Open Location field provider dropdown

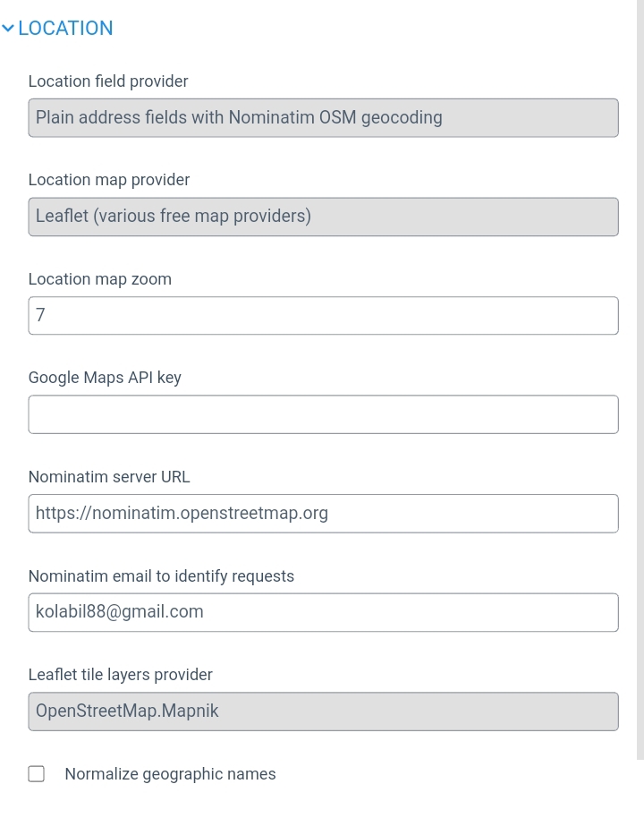tap(323, 117)
